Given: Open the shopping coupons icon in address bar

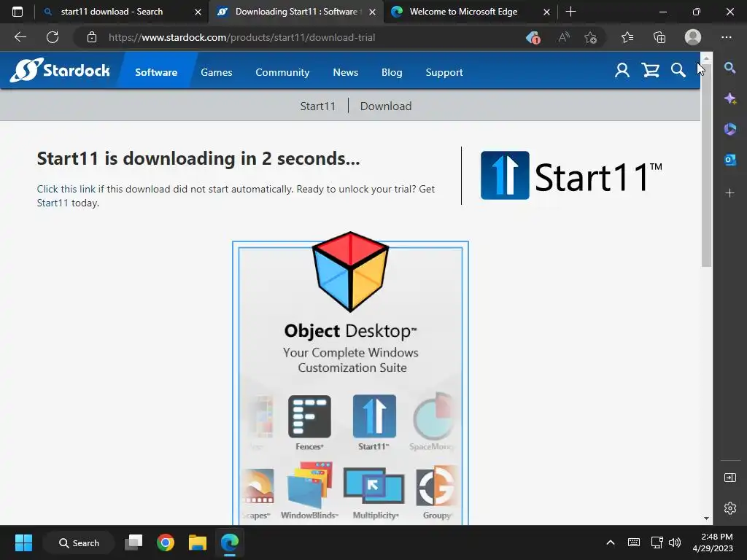Looking at the screenshot, I should [x=533, y=37].
